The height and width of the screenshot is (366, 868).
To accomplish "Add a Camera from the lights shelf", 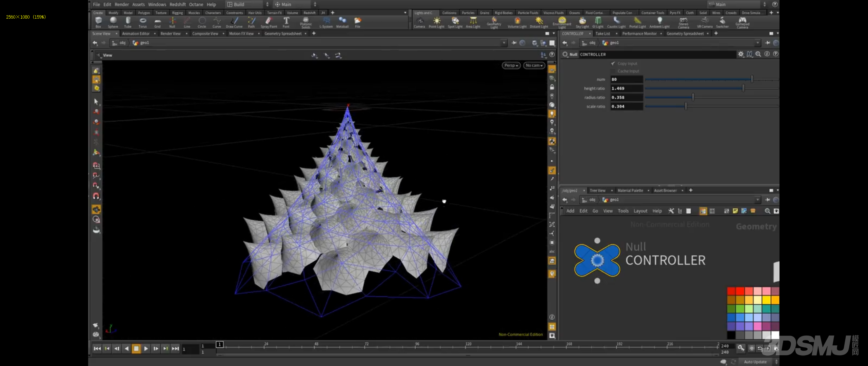I will coord(419,22).
